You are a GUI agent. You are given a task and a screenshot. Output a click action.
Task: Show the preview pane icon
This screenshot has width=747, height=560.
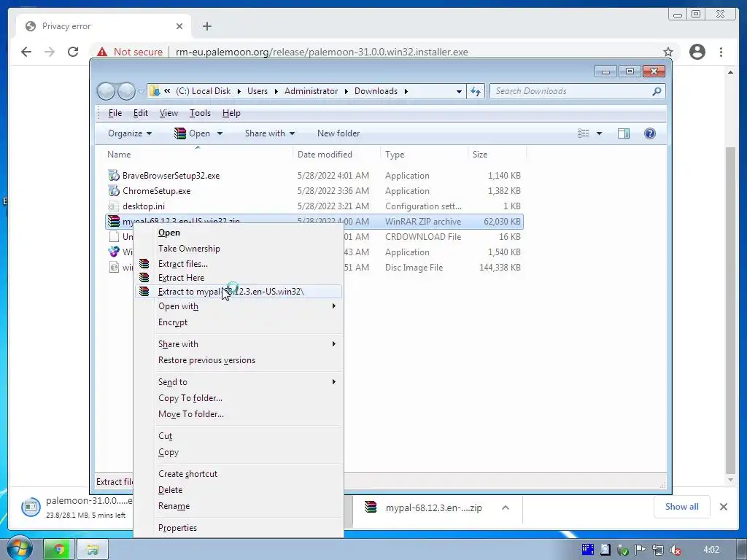tap(623, 133)
